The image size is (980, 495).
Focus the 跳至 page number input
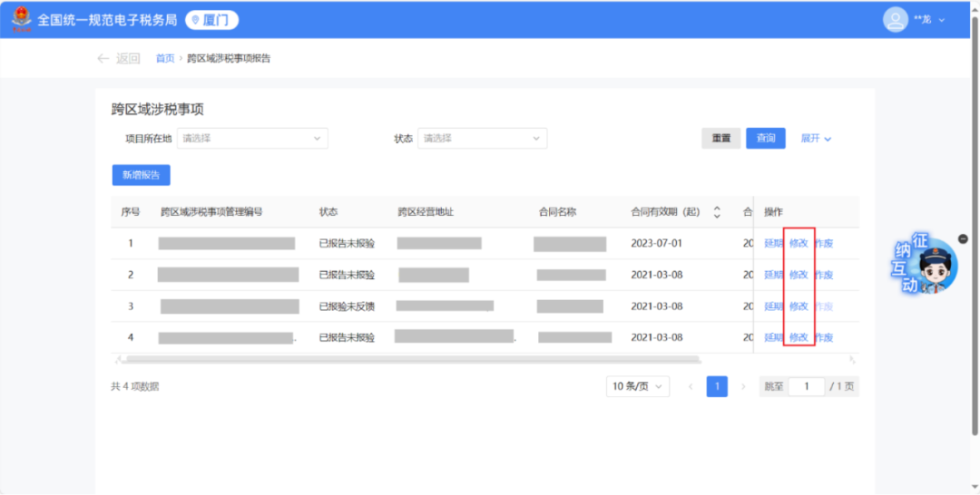(x=807, y=386)
